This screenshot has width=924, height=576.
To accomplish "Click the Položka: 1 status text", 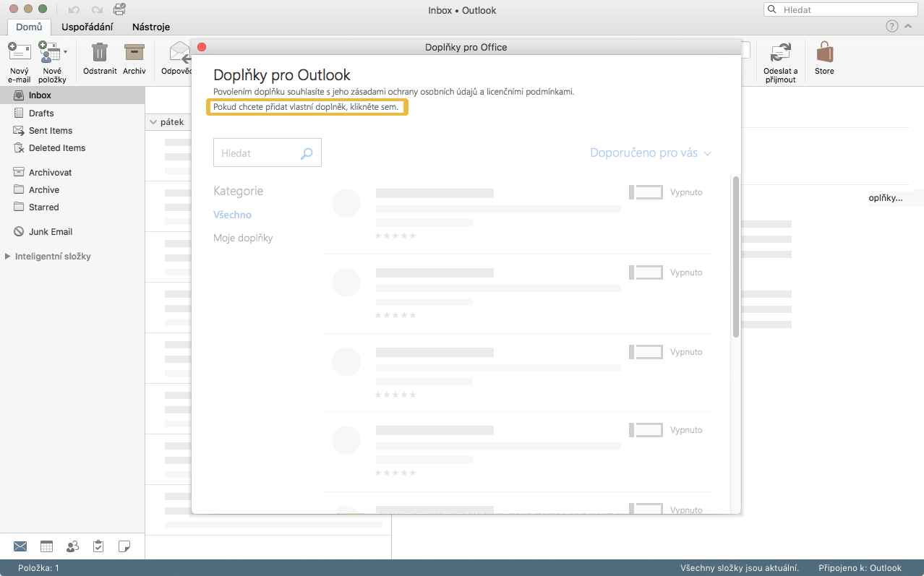I will (x=38, y=568).
